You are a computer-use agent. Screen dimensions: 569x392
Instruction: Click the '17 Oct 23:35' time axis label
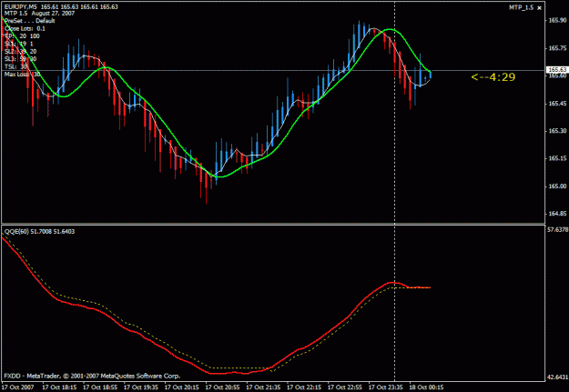(386, 387)
